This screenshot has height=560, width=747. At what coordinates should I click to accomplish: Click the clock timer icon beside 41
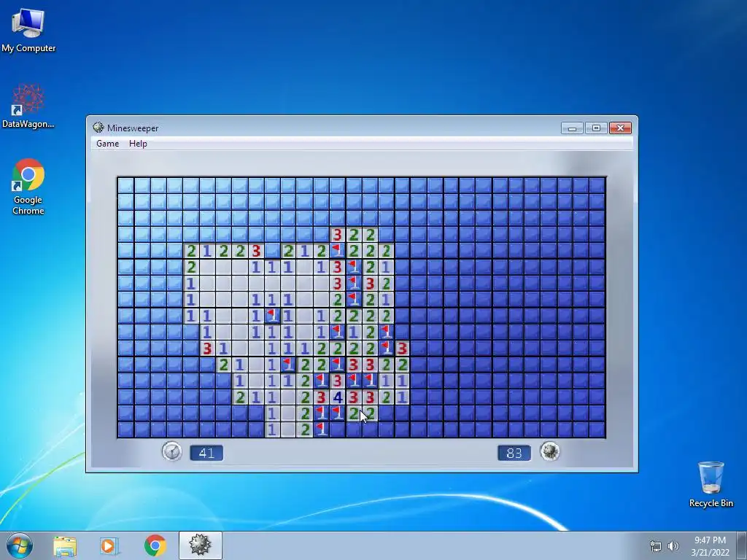click(x=172, y=451)
